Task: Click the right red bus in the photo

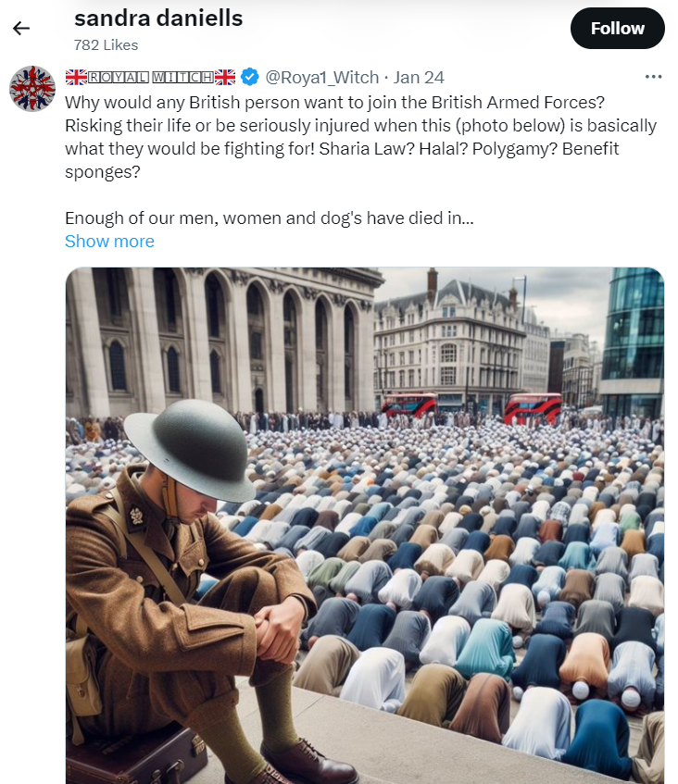Action: (x=533, y=408)
